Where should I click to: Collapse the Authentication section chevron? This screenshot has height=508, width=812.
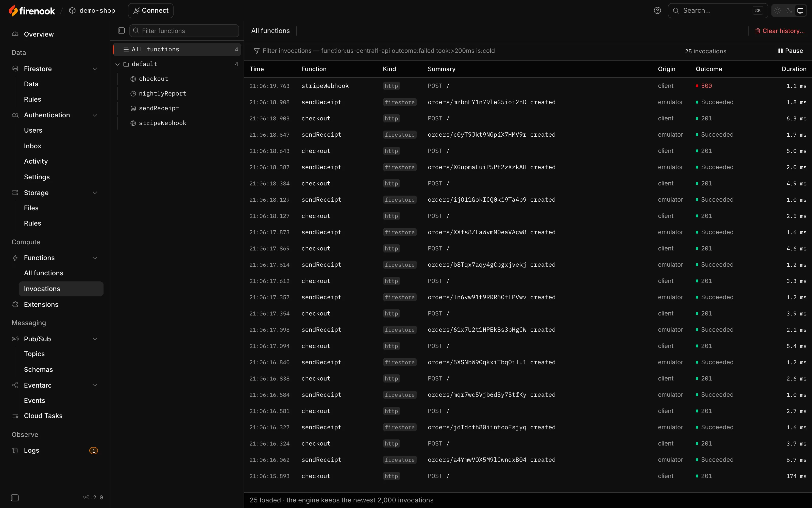tap(95, 115)
